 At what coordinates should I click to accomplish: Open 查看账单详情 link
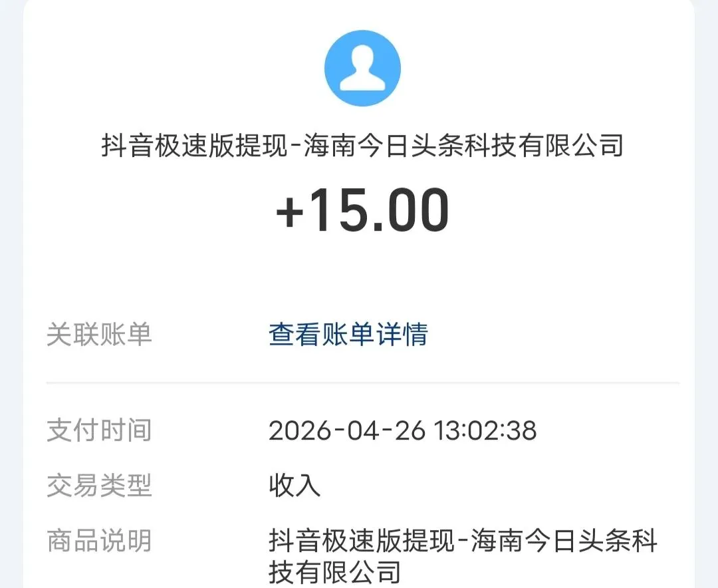point(348,334)
